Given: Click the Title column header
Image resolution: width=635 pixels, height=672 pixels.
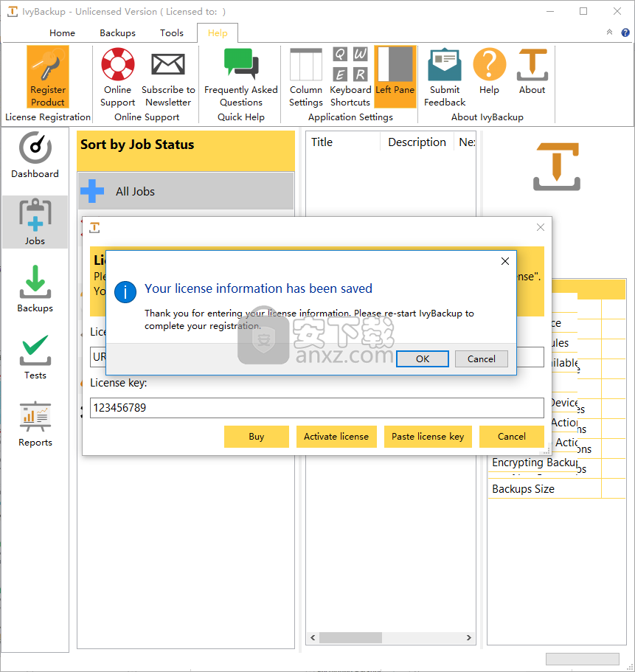Looking at the screenshot, I should pyautogui.click(x=343, y=142).
